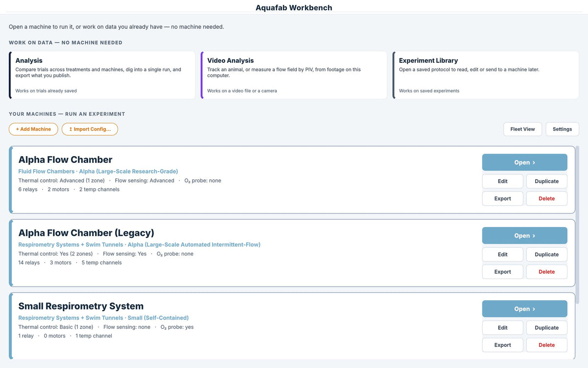This screenshot has width=588, height=368.
Task: Open the Analysis card
Action: coord(102,75)
